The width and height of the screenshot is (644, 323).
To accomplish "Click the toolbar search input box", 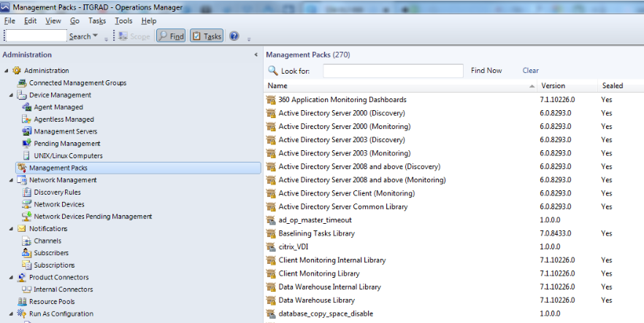I will click(36, 36).
